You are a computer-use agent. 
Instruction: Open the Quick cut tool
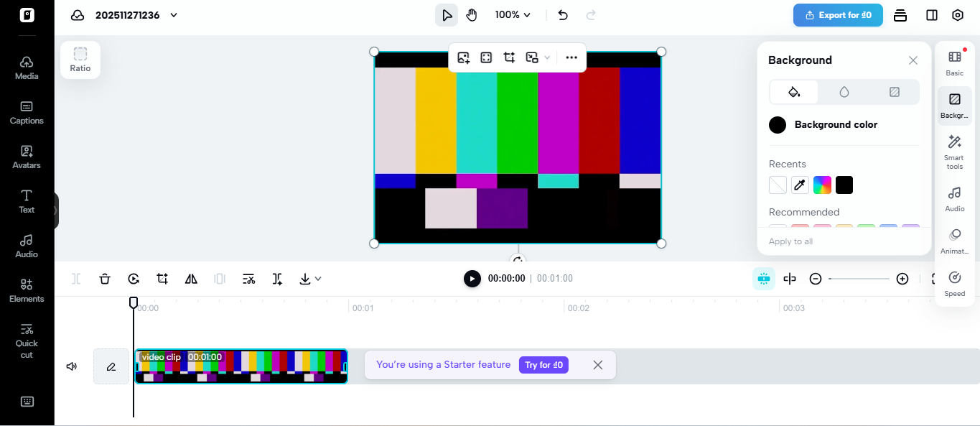[27, 340]
